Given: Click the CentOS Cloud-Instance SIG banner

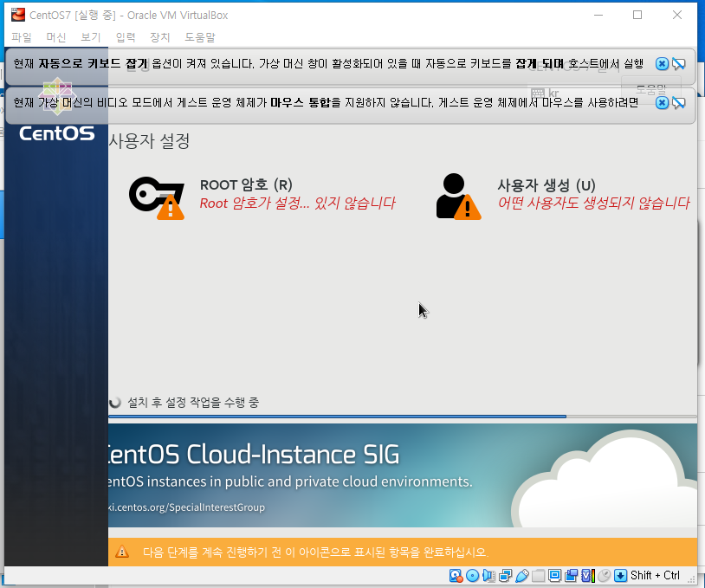Looking at the screenshot, I should (403, 475).
